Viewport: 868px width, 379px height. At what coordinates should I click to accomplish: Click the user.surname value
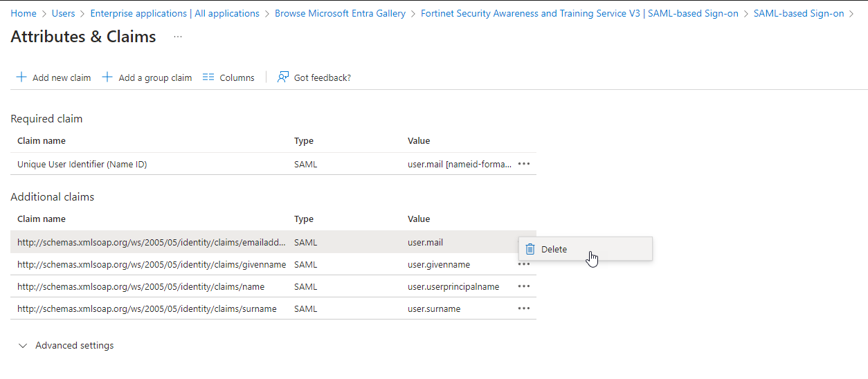click(434, 308)
